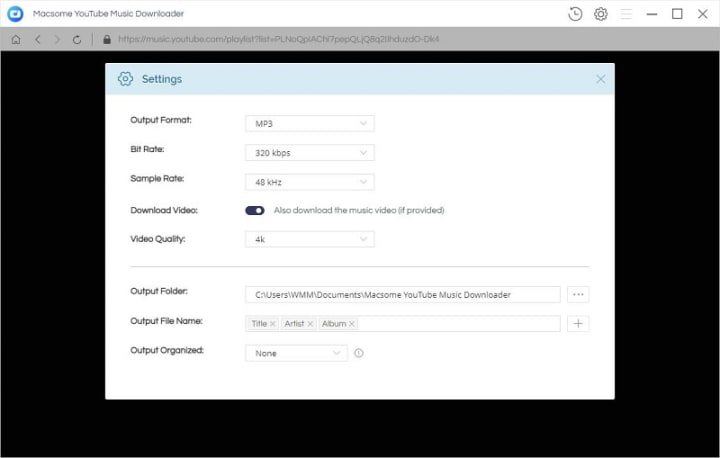
Task: Reload the page with refresh icon
Action: click(77, 40)
